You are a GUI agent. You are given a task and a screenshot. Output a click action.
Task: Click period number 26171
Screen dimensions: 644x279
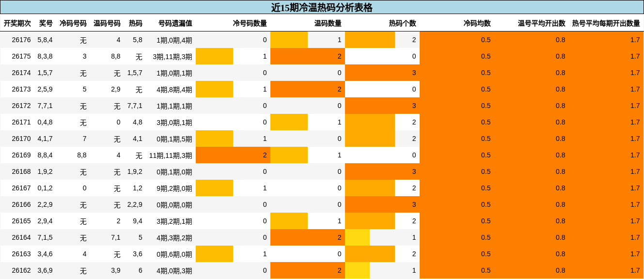point(21,122)
